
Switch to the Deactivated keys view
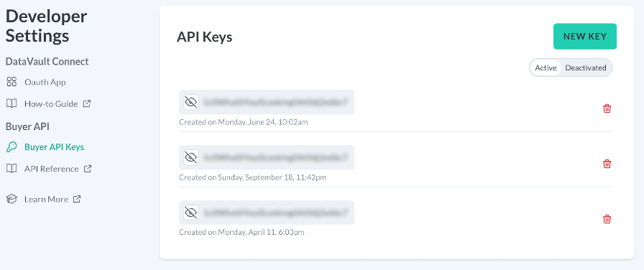(586, 67)
